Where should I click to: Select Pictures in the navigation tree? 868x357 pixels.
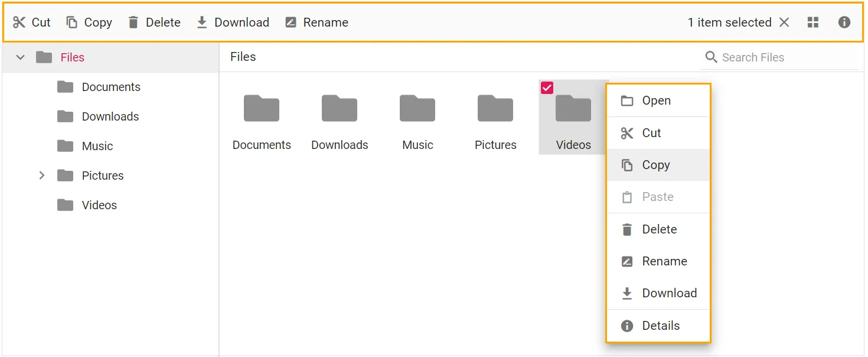coord(110,176)
